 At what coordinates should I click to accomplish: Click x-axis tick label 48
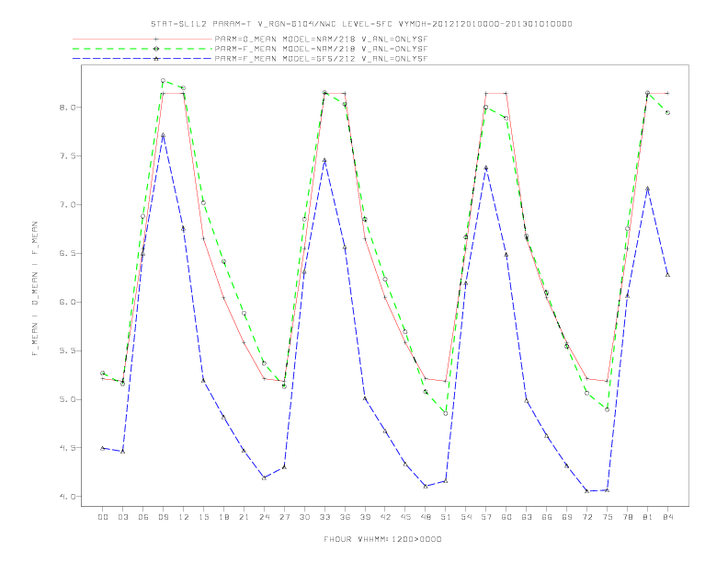[x=426, y=517]
